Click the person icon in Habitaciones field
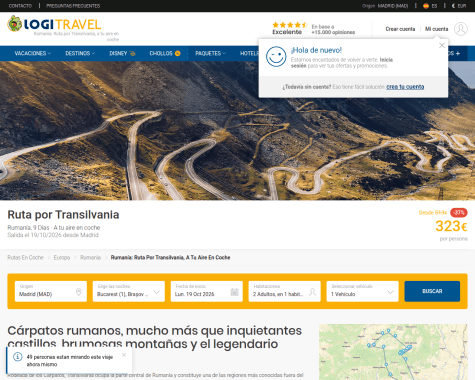Image resolution: width=475 pixels, height=380 pixels. [x=312, y=292]
